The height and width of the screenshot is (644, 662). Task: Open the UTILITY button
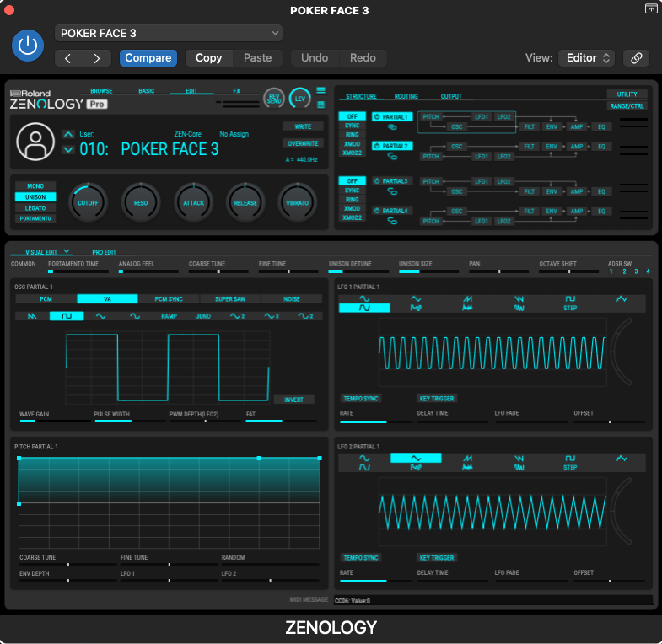[627, 94]
